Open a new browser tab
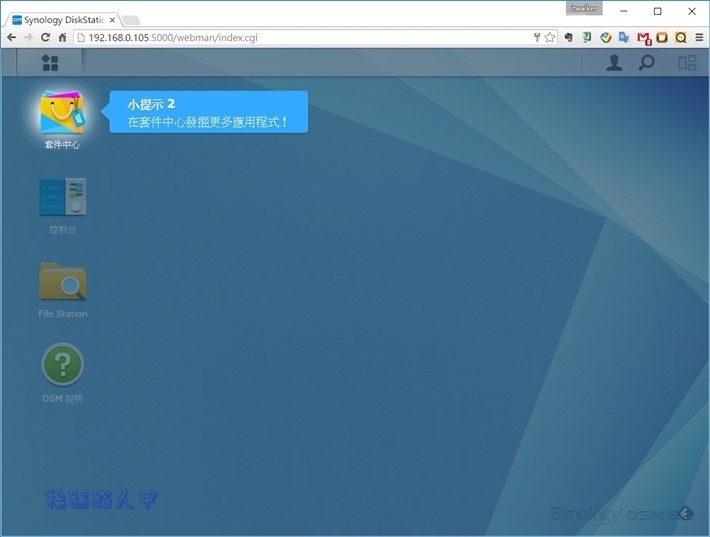The width and height of the screenshot is (710, 537). pyautogui.click(x=131, y=20)
